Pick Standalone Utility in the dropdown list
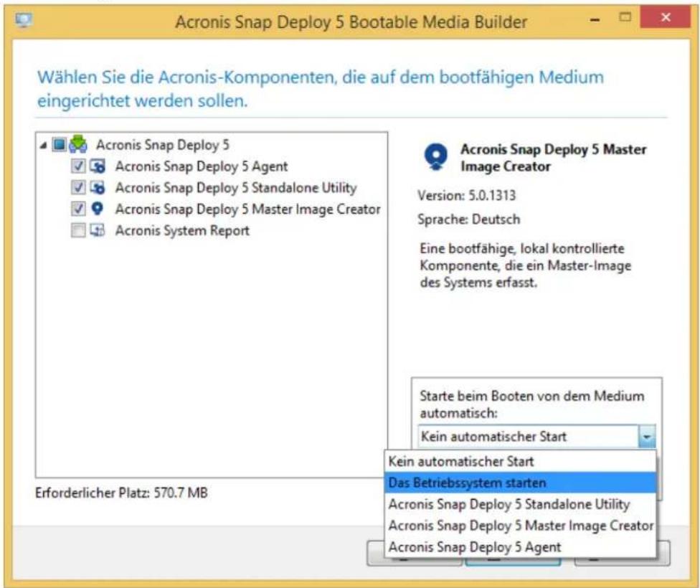The height and width of the screenshot is (588, 700). [x=520, y=504]
